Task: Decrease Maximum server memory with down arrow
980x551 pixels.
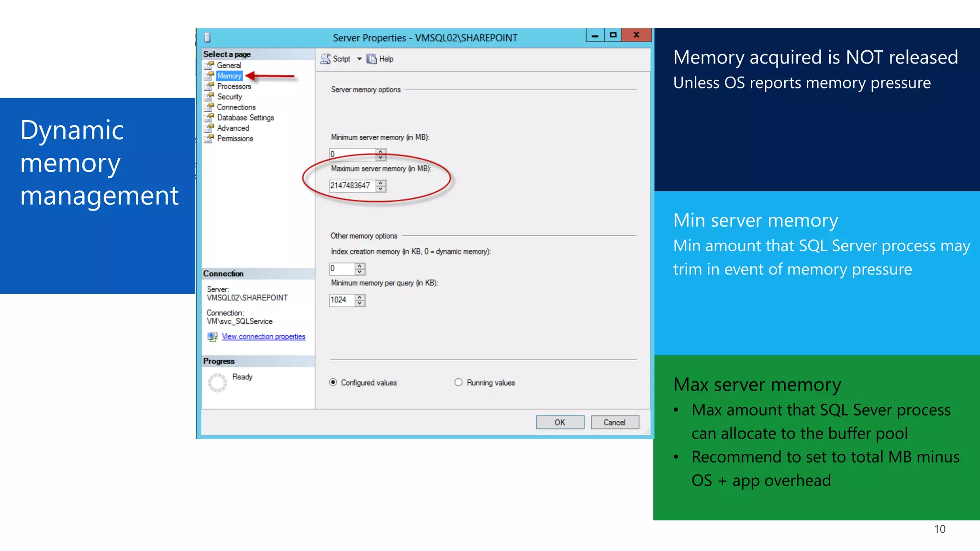Action: [381, 188]
